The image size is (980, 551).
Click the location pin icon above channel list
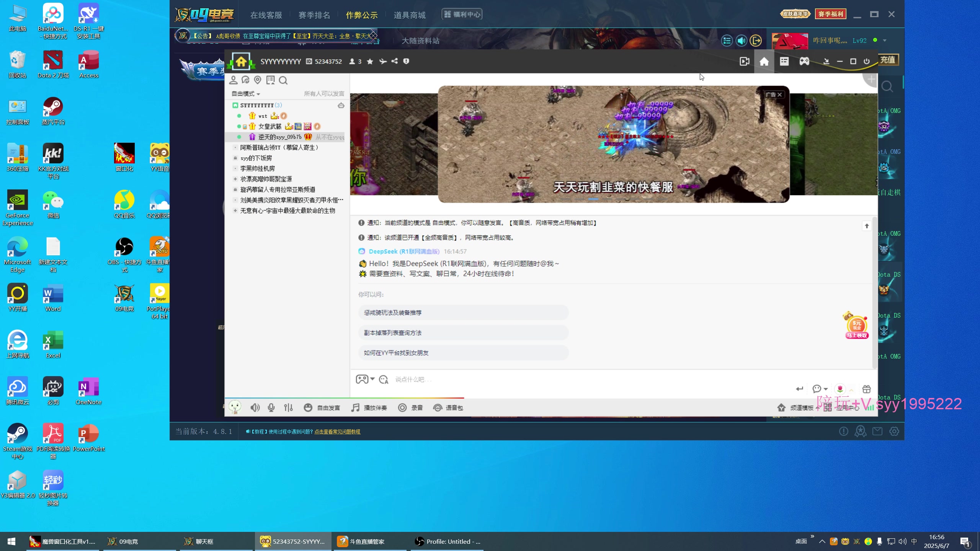point(258,80)
